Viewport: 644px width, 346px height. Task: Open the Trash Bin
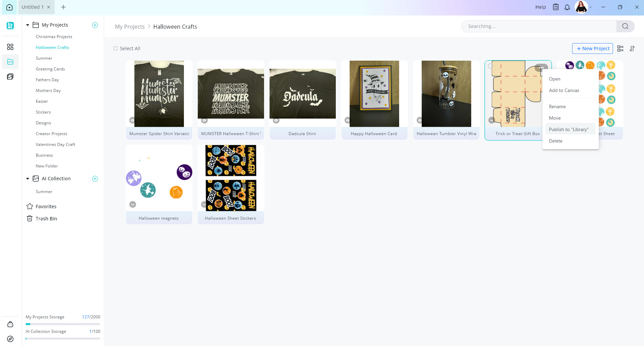[46, 219]
